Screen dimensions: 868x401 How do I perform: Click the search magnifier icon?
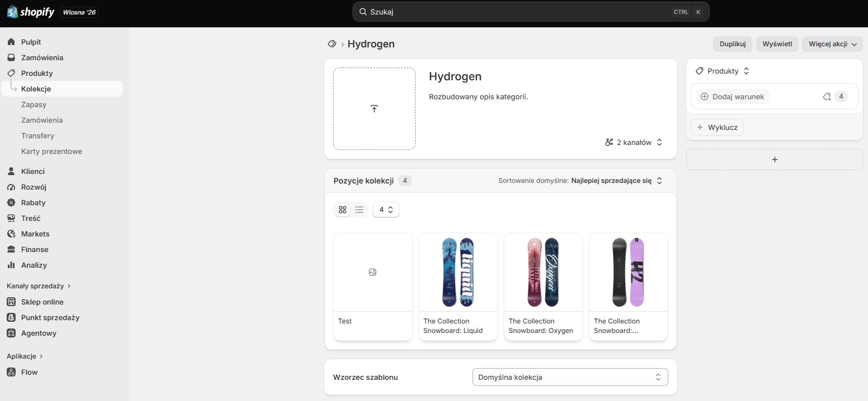363,12
